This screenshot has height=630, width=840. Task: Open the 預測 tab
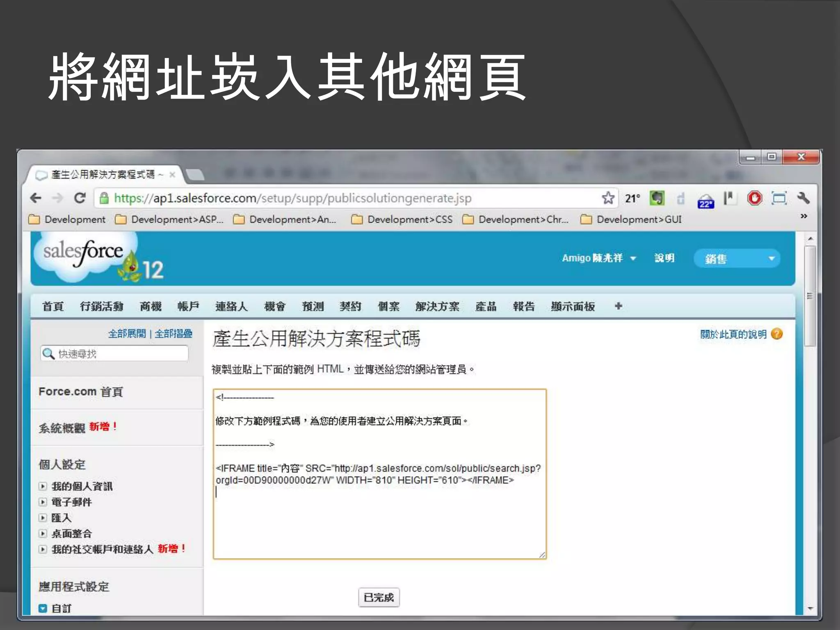(313, 306)
